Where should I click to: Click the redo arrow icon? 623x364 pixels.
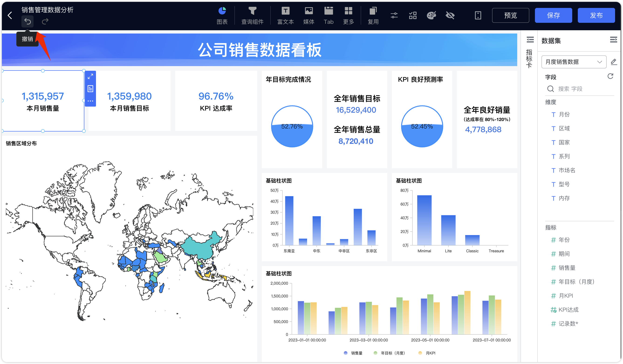[x=45, y=21]
